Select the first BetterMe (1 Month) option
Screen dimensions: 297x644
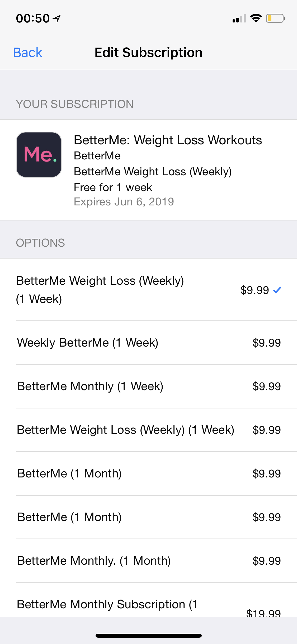pyautogui.click(x=148, y=473)
